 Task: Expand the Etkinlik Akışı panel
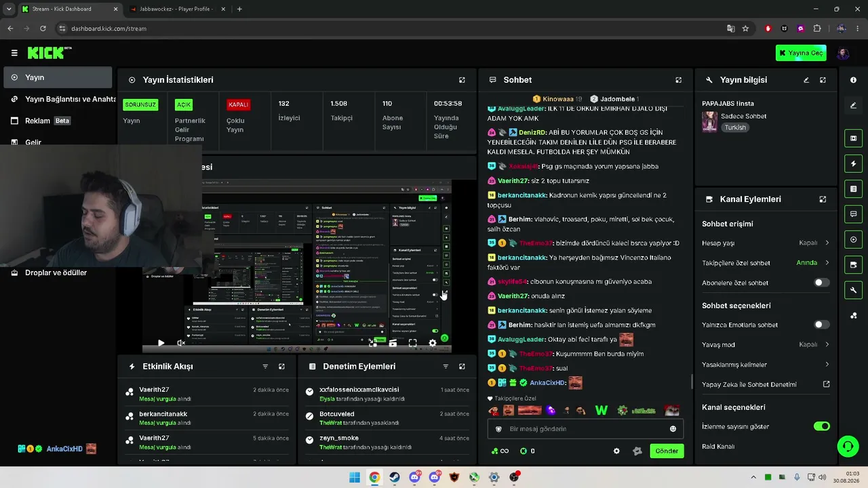[281, 366]
